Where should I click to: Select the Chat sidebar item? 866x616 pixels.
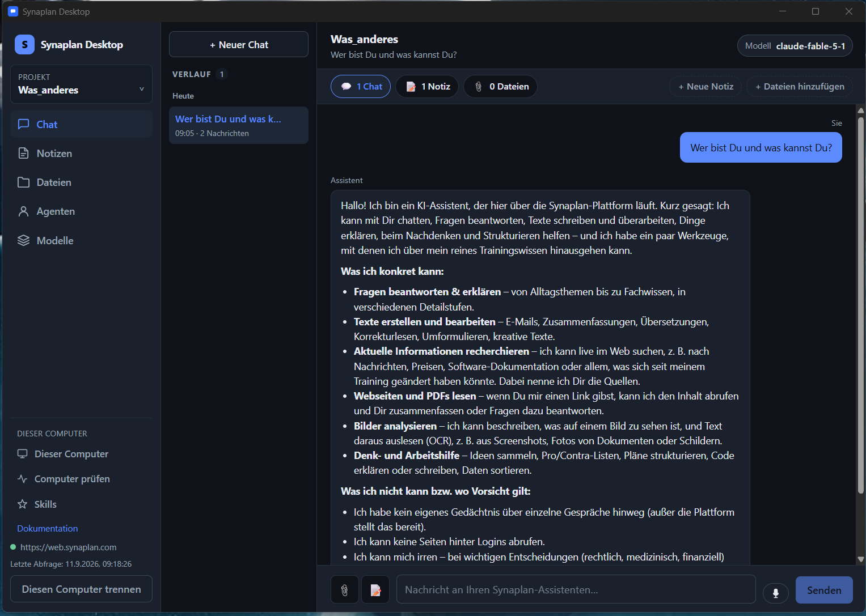(x=81, y=125)
